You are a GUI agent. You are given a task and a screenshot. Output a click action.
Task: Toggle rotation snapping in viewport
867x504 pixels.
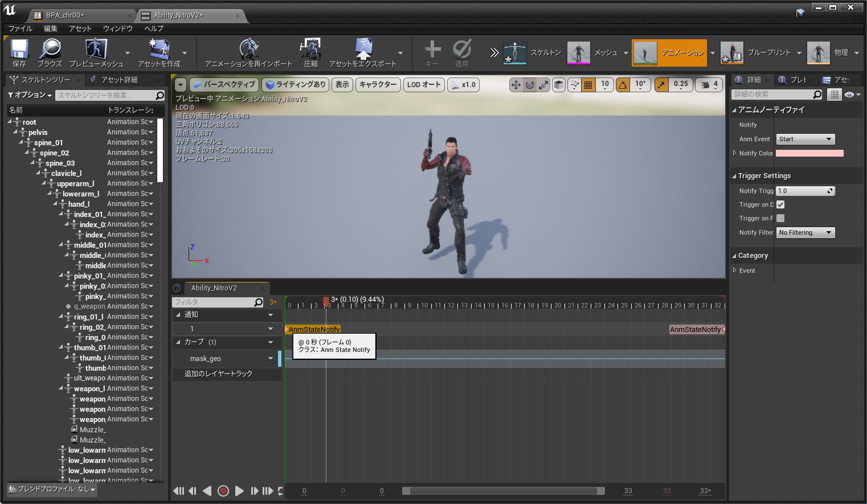pos(623,85)
